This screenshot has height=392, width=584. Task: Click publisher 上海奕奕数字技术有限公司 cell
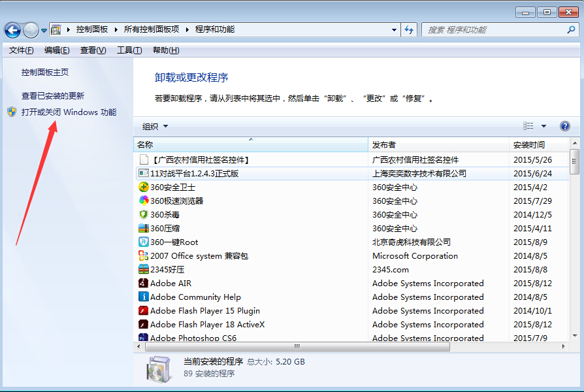point(419,174)
